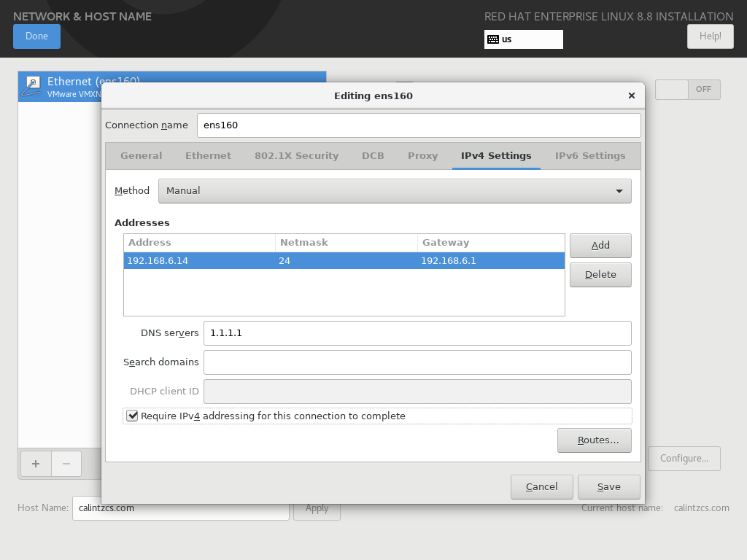The image size is (747, 560).
Task: Switch to the Ethernet tab
Action: click(208, 156)
